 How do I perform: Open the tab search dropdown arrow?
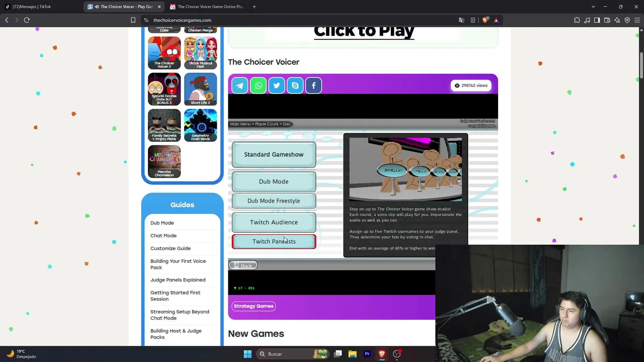click(593, 7)
